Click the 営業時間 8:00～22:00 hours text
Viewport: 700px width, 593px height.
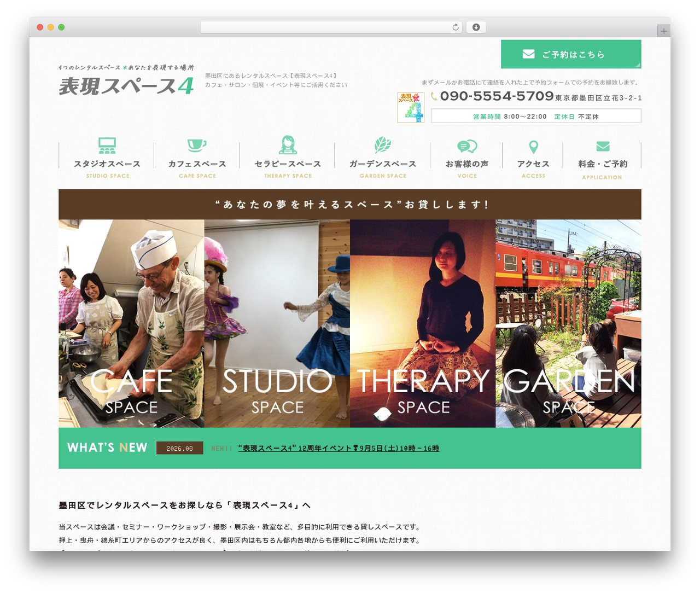510,117
